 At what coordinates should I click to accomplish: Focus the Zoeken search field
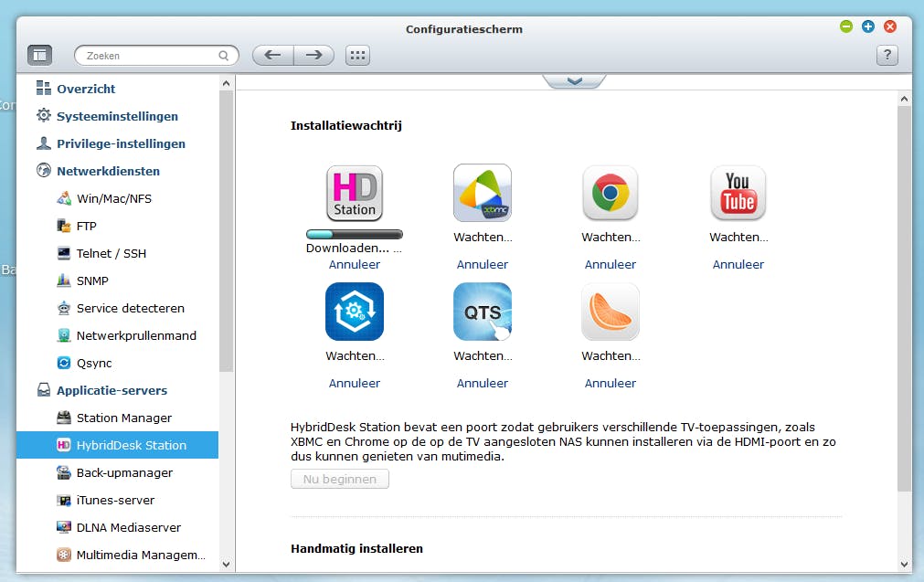click(157, 56)
